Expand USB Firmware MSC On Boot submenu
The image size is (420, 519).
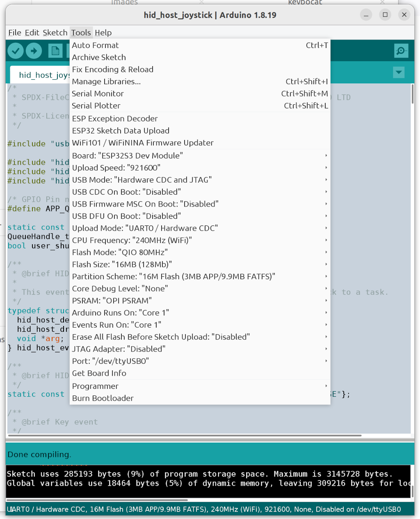(200, 204)
